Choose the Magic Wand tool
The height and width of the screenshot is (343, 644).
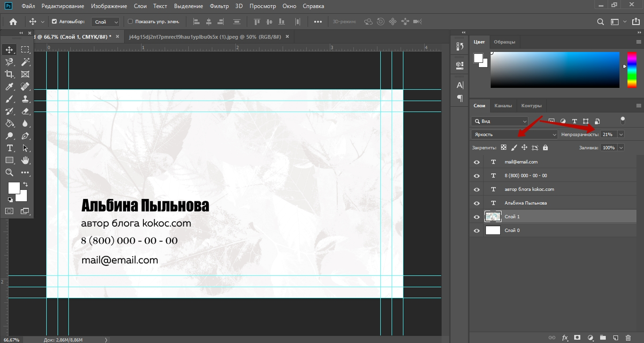[x=25, y=62]
